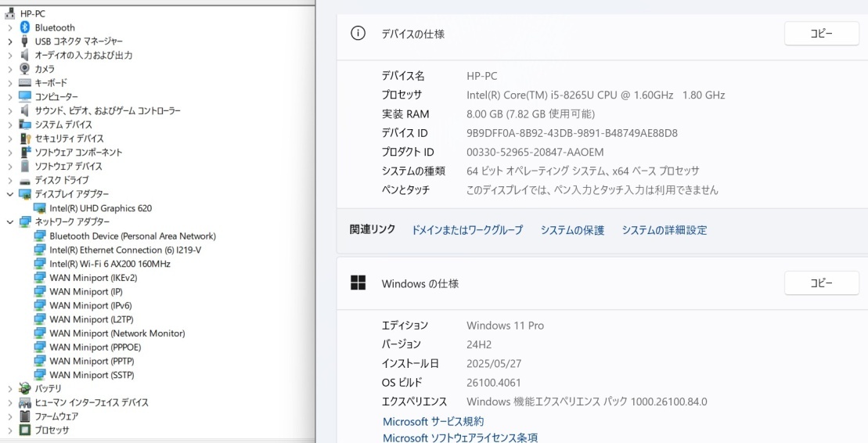This screenshot has height=443, width=868.
Task: Click the インストール日 value 2025/05/27
Action: click(494, 363)
